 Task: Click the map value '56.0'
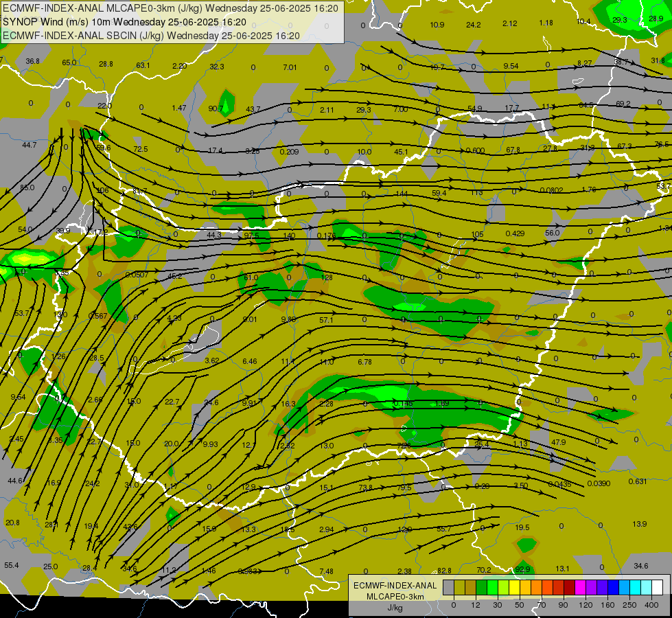(x=553, y=233)
